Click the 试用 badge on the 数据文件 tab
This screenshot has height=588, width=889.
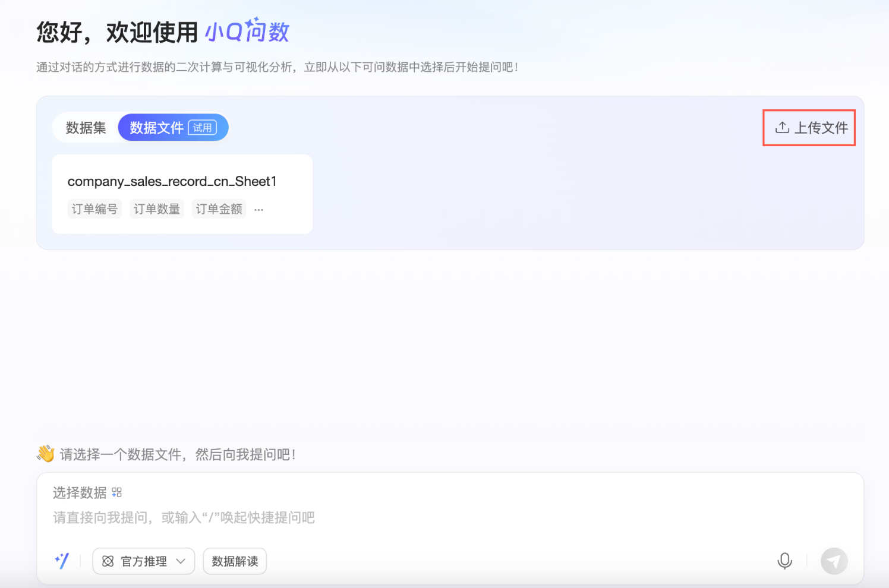coord(203,128)
